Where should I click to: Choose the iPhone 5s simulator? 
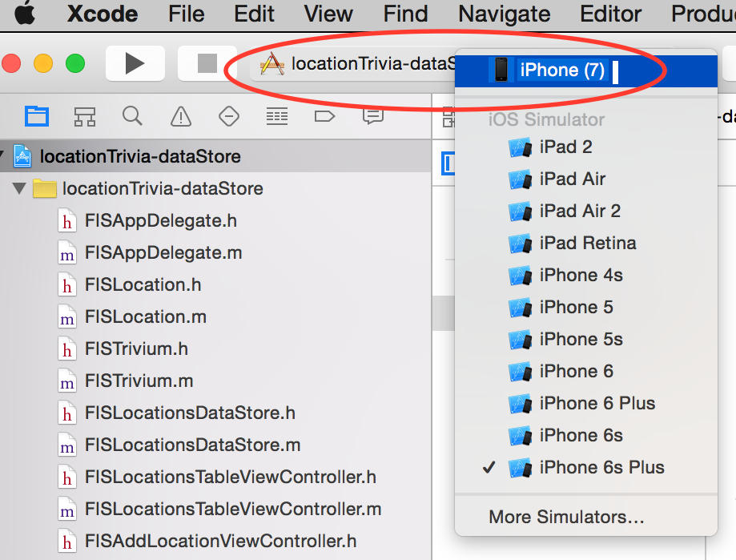tap(585, 339)
